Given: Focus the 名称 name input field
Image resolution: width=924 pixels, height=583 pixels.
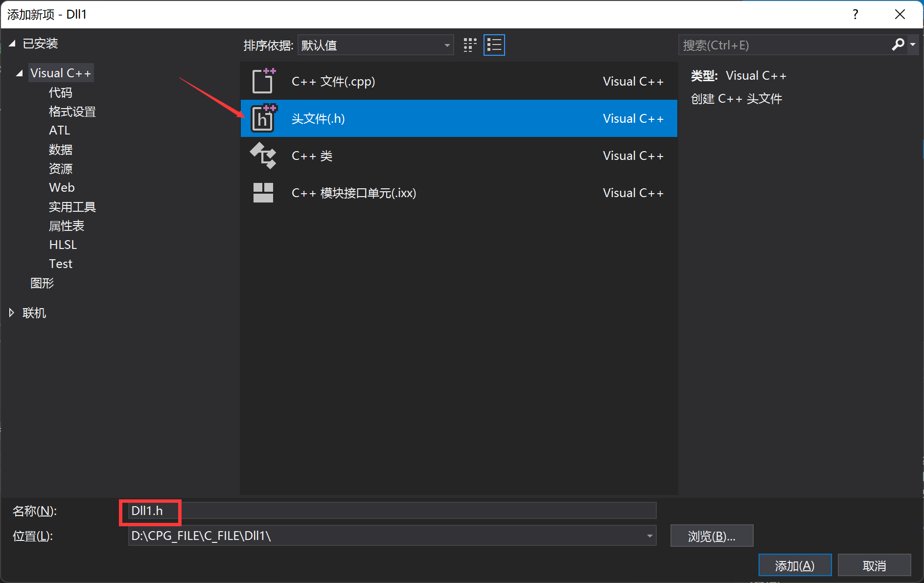Looking at the screenshot, I should point(392,511).
